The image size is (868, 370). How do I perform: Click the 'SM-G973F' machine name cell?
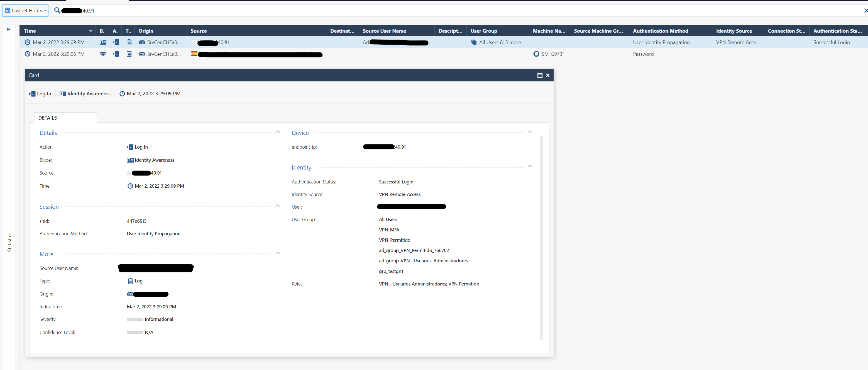pos(553,54)
